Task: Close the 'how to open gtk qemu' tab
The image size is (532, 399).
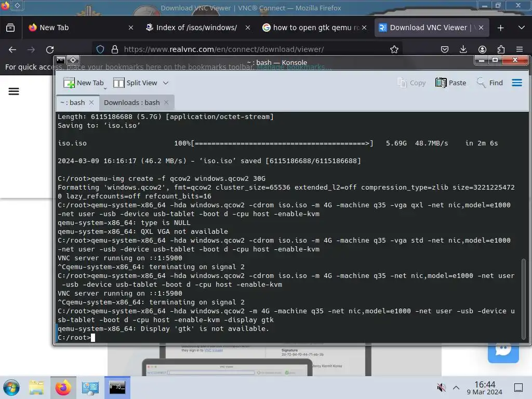Action: pyautogui.click(x=364, y=28)
